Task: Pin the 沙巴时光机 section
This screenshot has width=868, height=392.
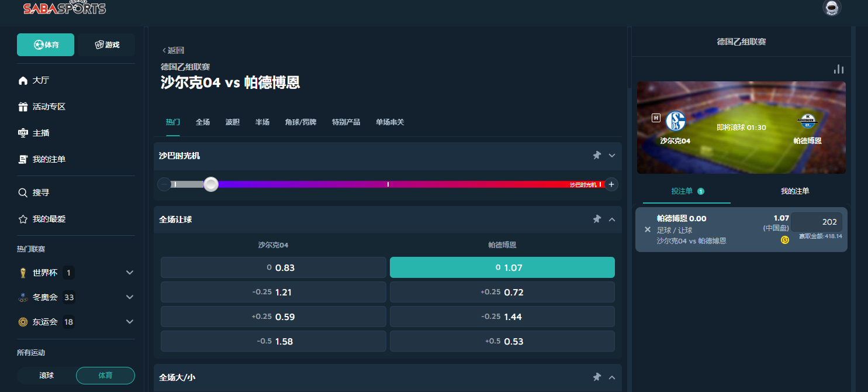Action: [597, 156]
